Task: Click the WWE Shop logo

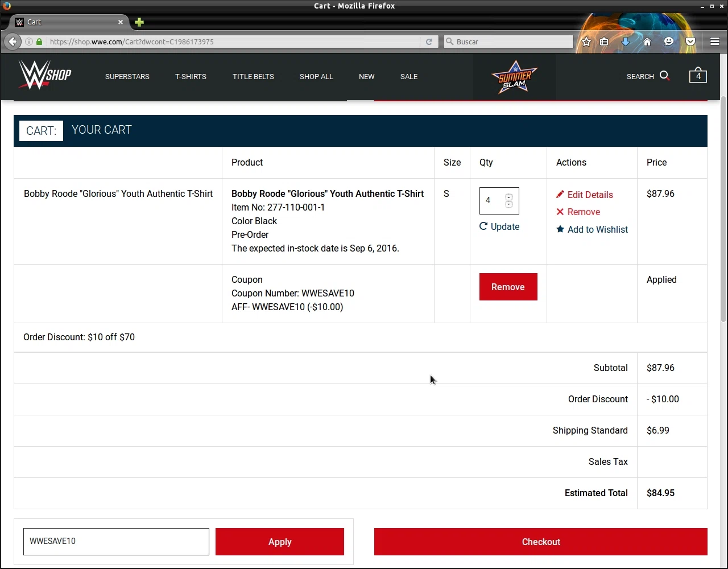Action: click(45, 75)
